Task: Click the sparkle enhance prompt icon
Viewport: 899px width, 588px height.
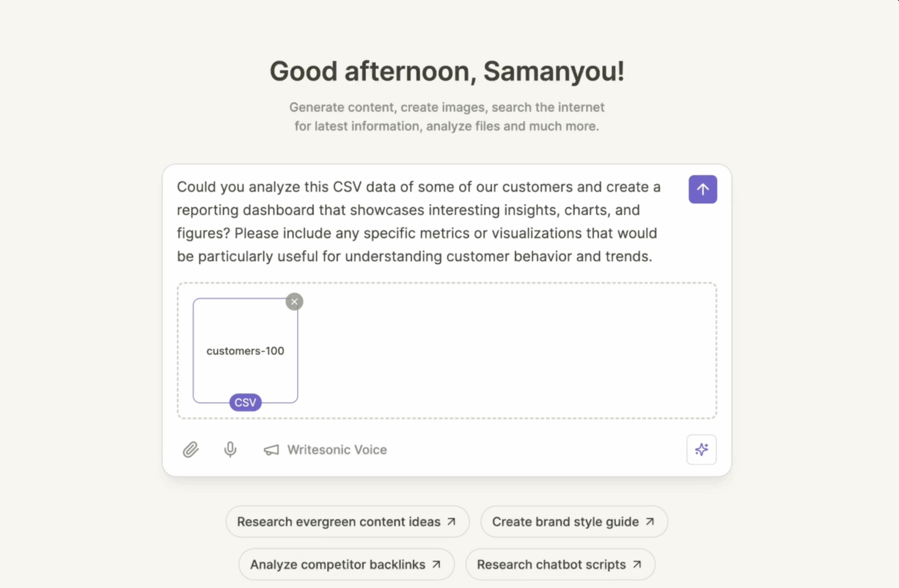Action: click(x=701, y=450)
